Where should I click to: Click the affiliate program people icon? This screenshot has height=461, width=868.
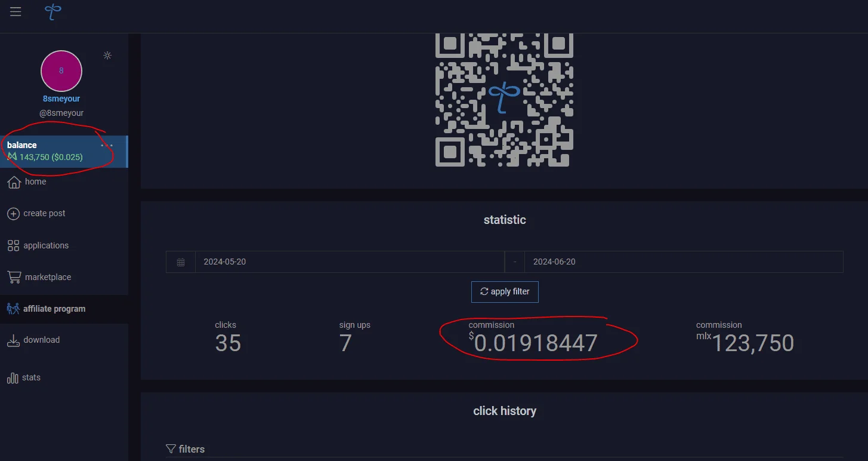click(x=13, y=309)
